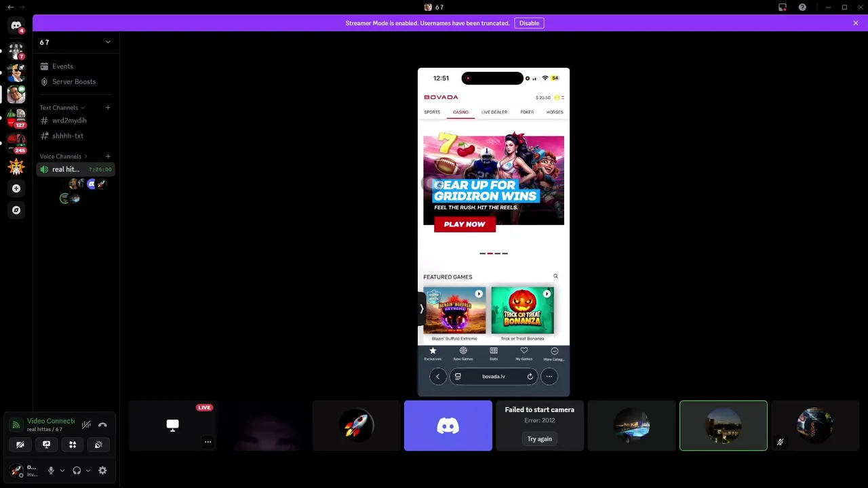
Task: Toggle the camera on
Action: point(20,445)
